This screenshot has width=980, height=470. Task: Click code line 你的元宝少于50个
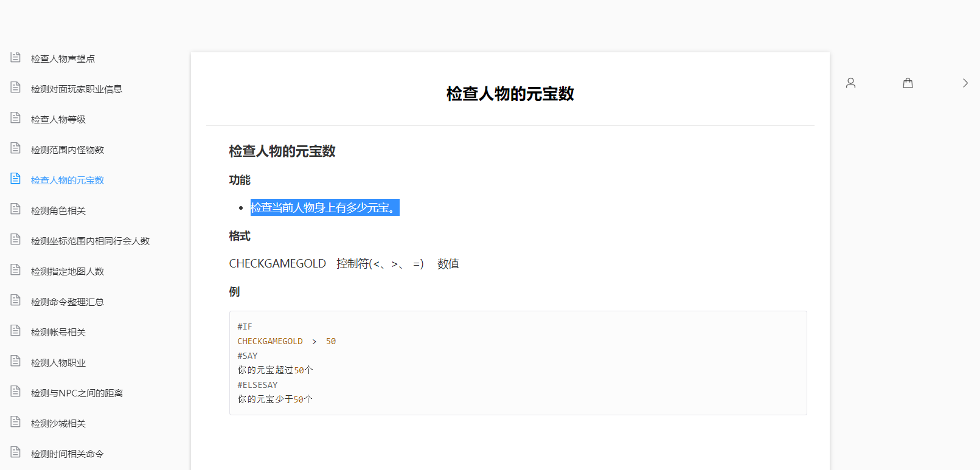[275, 399]
